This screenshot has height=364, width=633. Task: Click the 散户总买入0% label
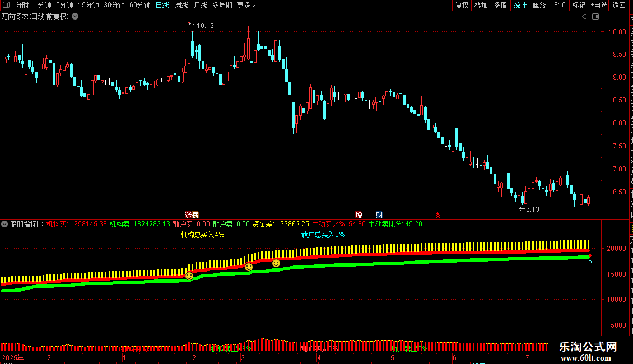point(323,235)
